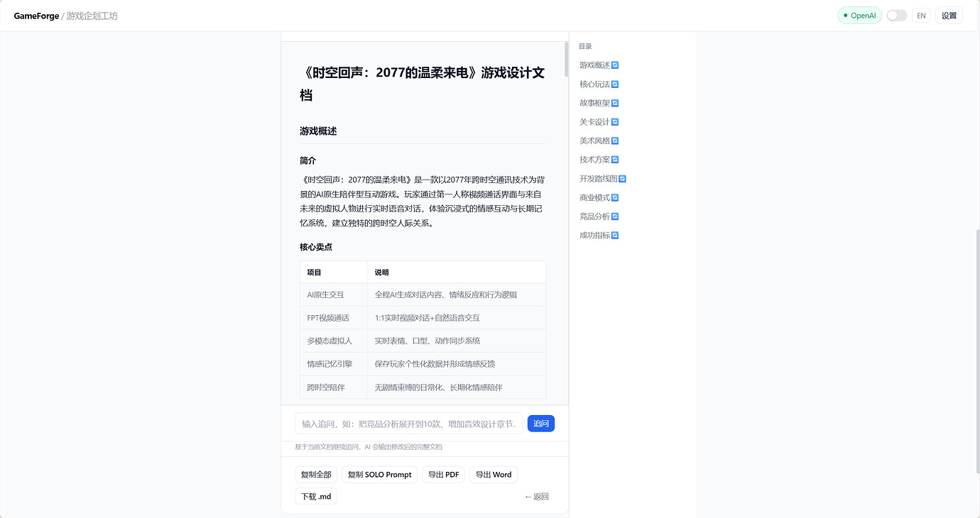Click the OpenAI provider status badge
The width and height of the screenshot is (980, 518).
click(x=859, y=16)
